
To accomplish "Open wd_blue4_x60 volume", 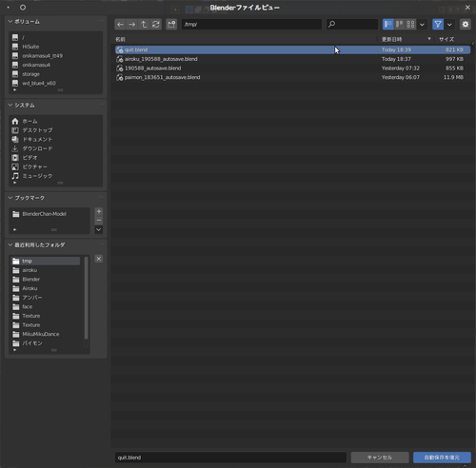I will [x=55, y=84].
